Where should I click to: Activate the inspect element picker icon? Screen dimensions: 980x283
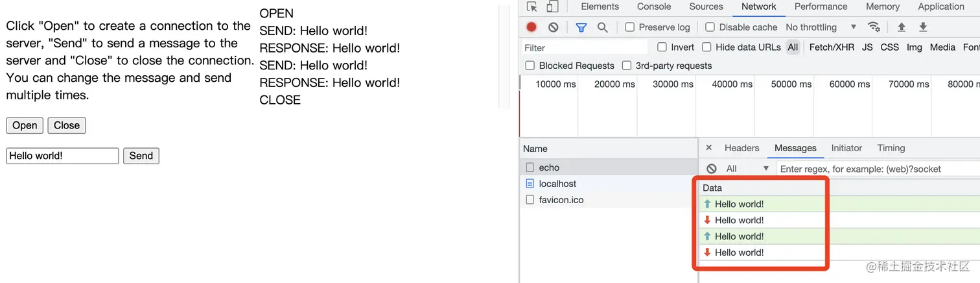point(532,6)
